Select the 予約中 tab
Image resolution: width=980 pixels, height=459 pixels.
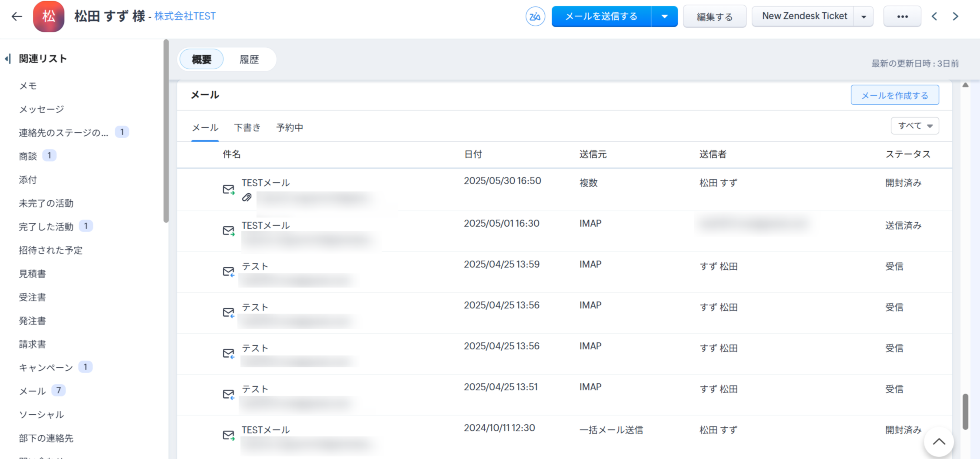[x=290, y=127]
